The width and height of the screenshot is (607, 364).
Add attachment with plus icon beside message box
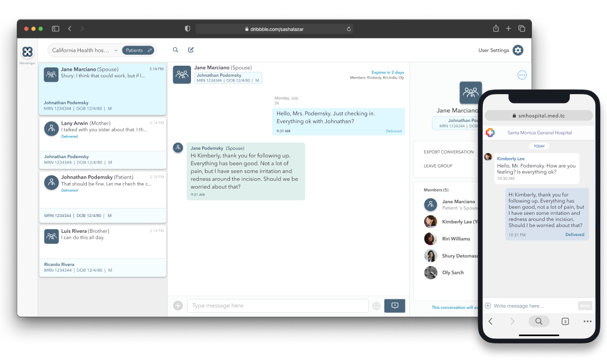178,306
